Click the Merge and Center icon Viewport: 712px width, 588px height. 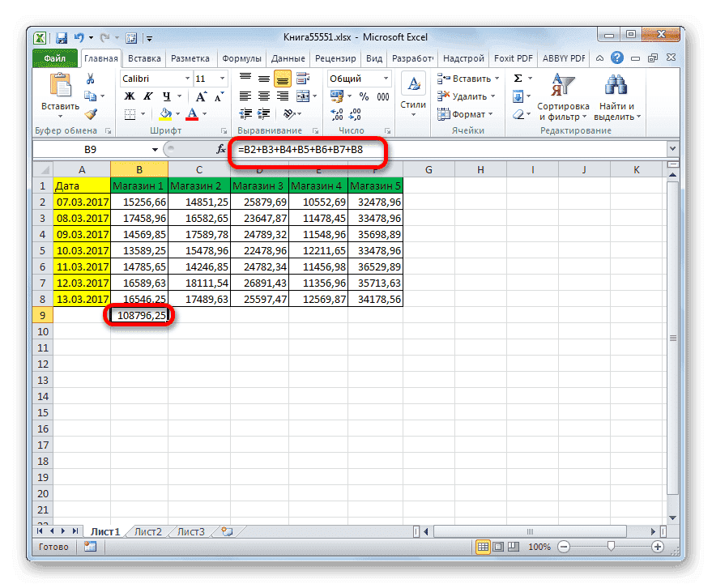(305, 96)
